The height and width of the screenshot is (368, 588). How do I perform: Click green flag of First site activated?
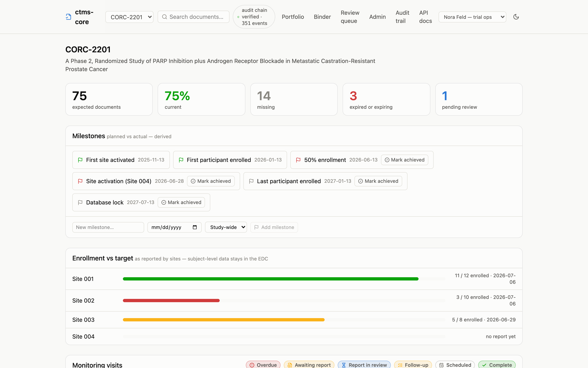(80, 160)
